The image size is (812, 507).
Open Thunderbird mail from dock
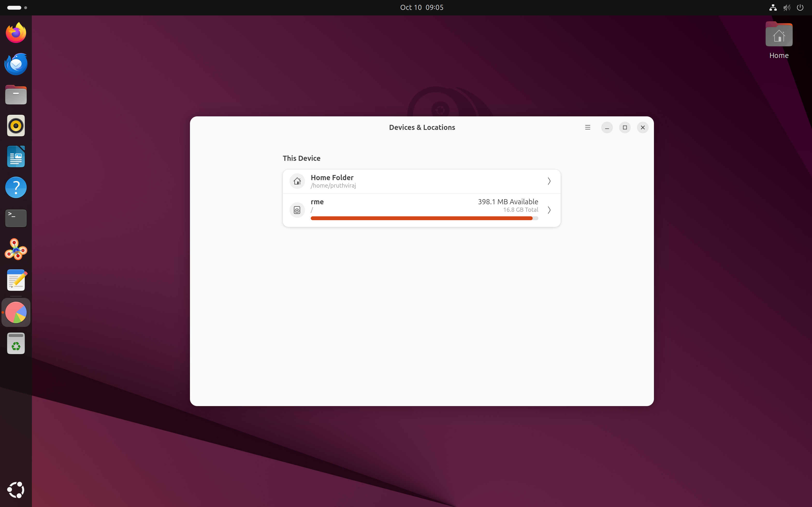tap(16, 64)
